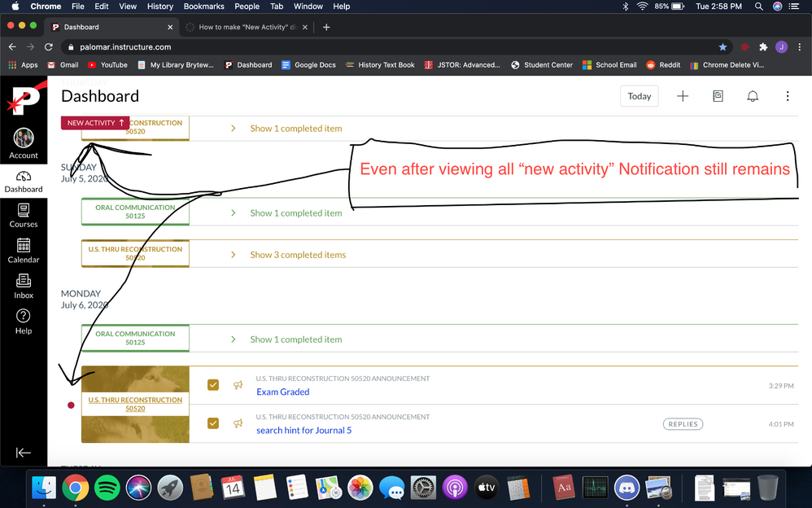
Task: Open the View menu
Action: click(128, 7)
